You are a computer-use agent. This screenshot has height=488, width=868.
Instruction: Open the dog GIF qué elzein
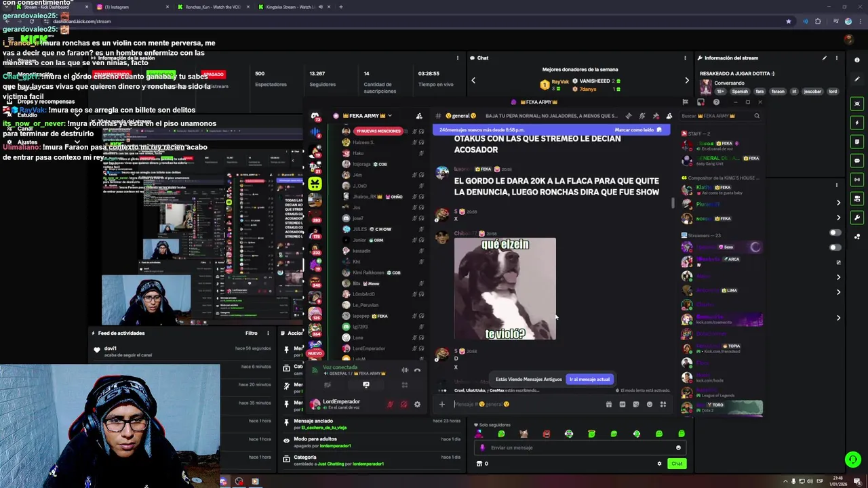(x=505, y=289)
